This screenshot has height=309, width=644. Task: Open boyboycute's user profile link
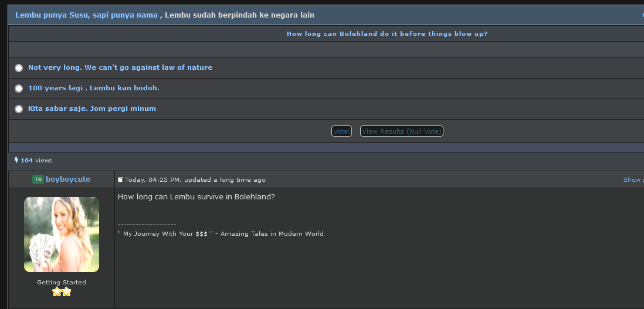68,179
